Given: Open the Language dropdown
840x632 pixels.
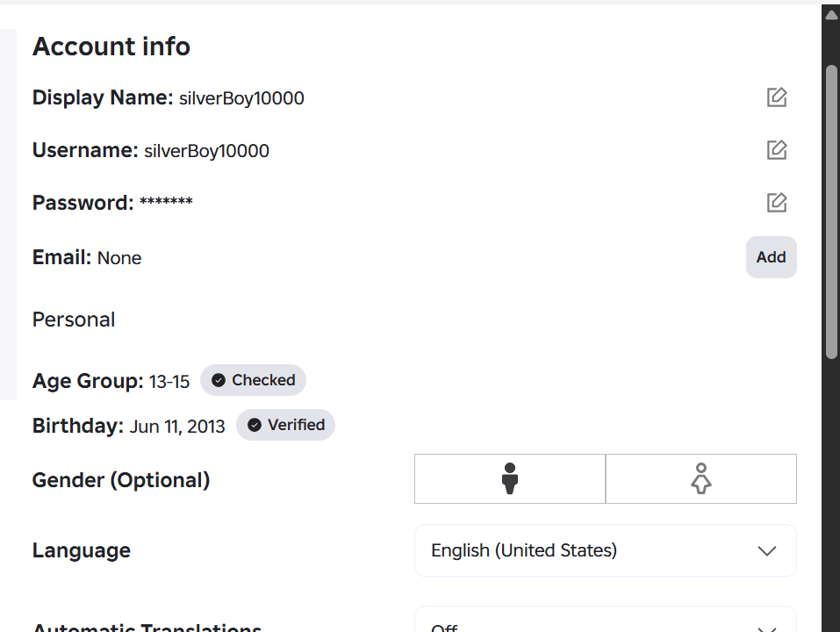Looking at the screenshot, I should click(606, 550).
